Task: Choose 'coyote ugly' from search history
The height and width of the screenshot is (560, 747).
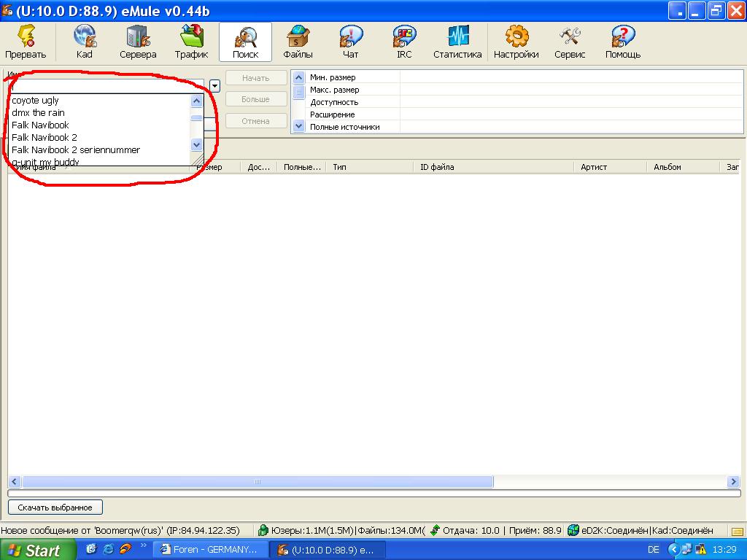Action: pyautogui.click(x=35, y=101)
